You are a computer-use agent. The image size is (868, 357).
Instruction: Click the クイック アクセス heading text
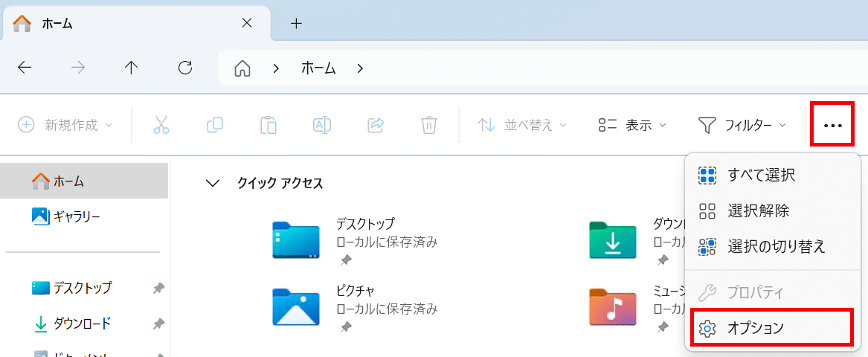point(280,183)
